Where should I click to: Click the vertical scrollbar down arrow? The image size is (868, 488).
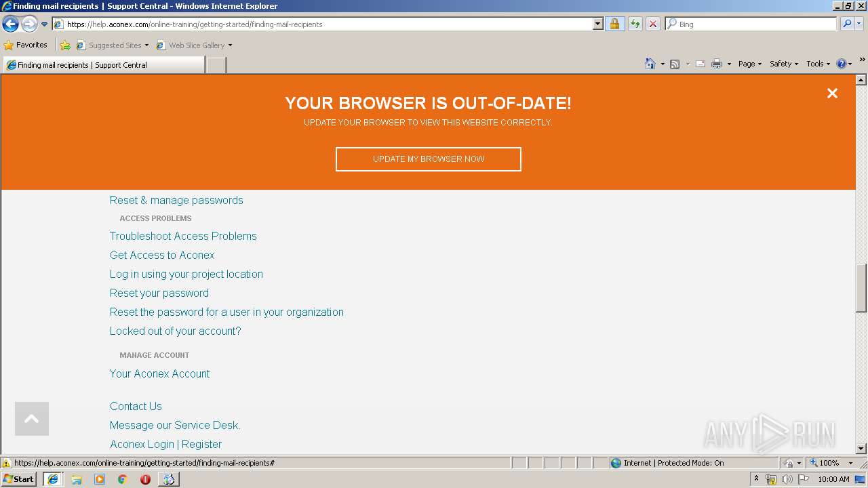(861, 449)
